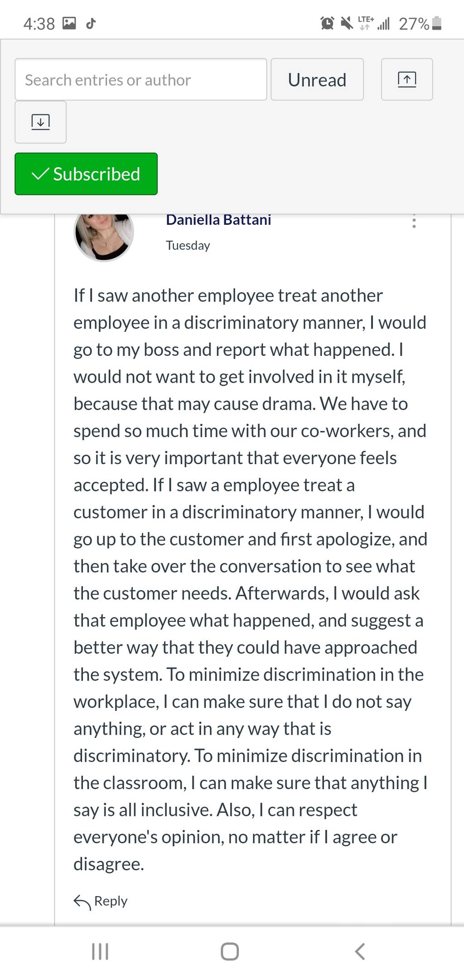The image size is (464, 980).
Task: Click the reply arrow icon under the post
Action: point(82,902)
